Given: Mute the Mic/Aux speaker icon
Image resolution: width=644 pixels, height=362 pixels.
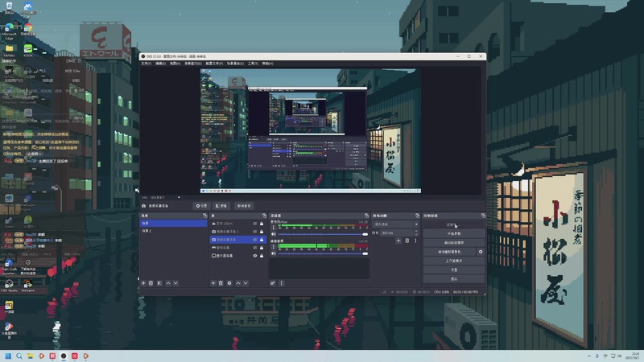Looking at the screenshot, I should [274, 234].
